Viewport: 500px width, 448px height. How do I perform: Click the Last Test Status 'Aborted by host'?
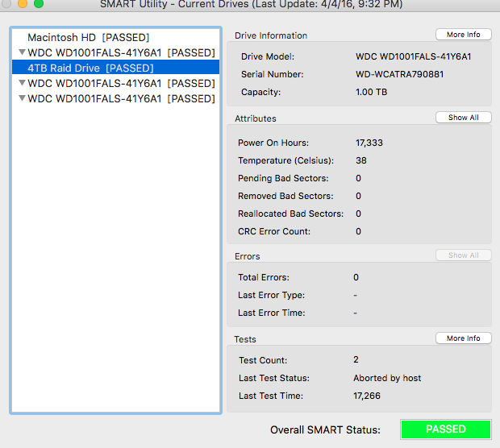387,378
